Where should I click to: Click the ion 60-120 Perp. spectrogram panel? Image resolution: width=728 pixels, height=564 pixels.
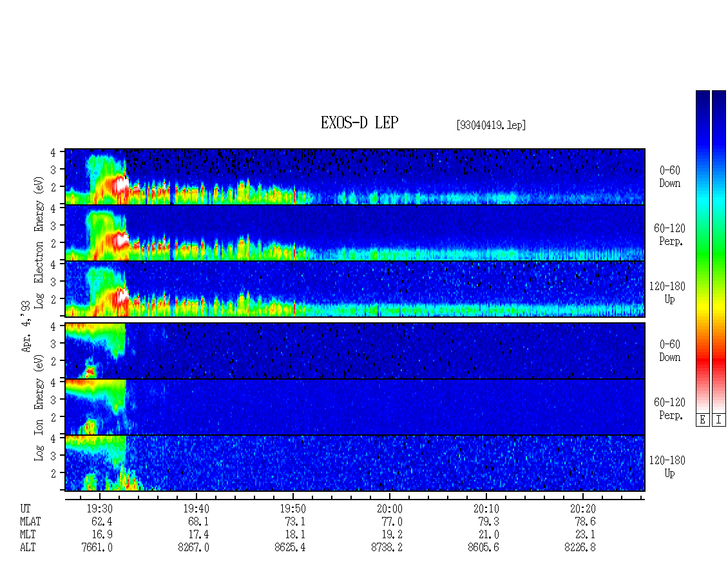tap(355, 407)
